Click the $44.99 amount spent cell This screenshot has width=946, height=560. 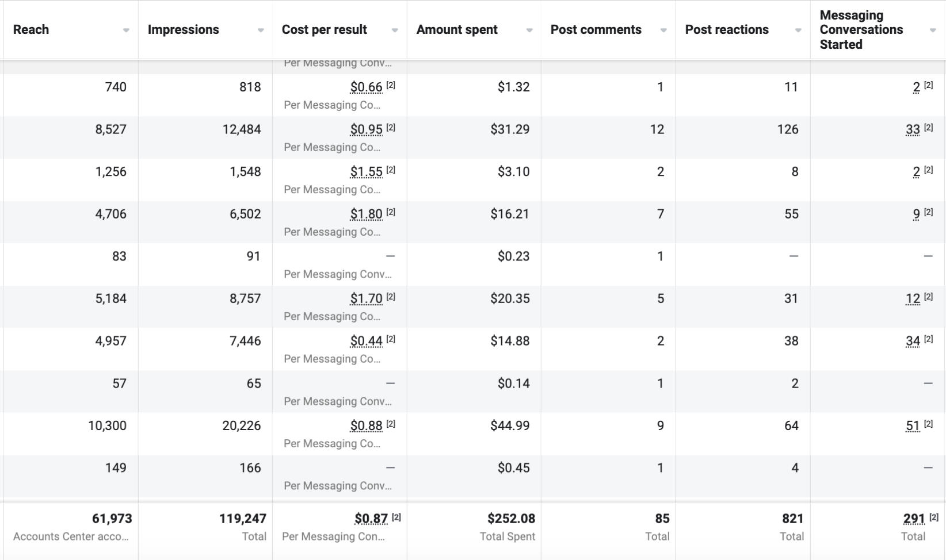click(509, 426)
